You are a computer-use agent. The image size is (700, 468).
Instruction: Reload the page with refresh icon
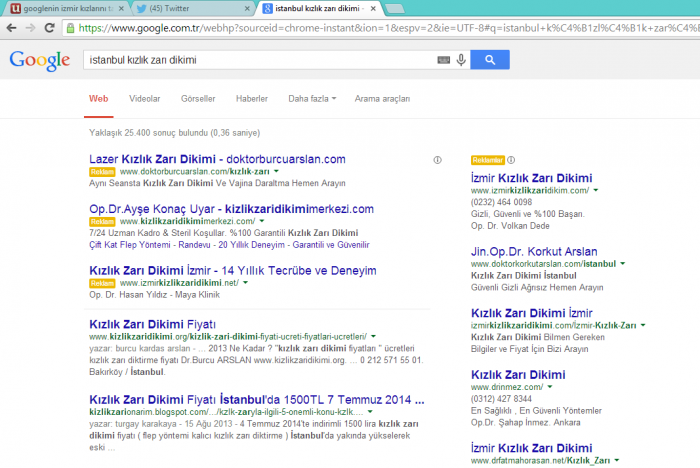[x=50, y=28]
